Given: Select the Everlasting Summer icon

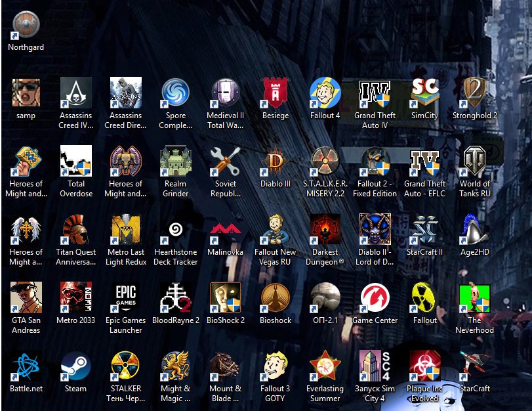Looking at the screenshot, I should (x=325, y=366).
